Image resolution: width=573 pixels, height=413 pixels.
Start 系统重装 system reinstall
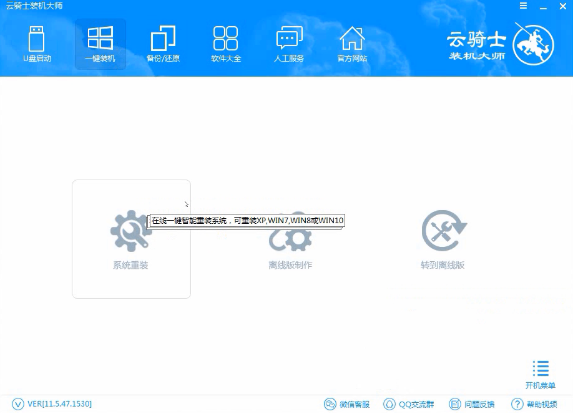[x=131, y=239]
